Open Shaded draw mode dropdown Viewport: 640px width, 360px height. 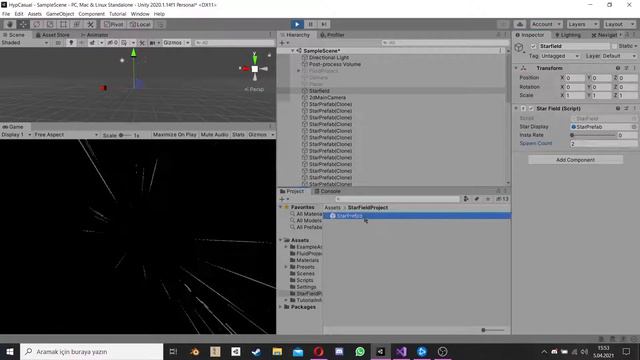[x=24, y=42]
